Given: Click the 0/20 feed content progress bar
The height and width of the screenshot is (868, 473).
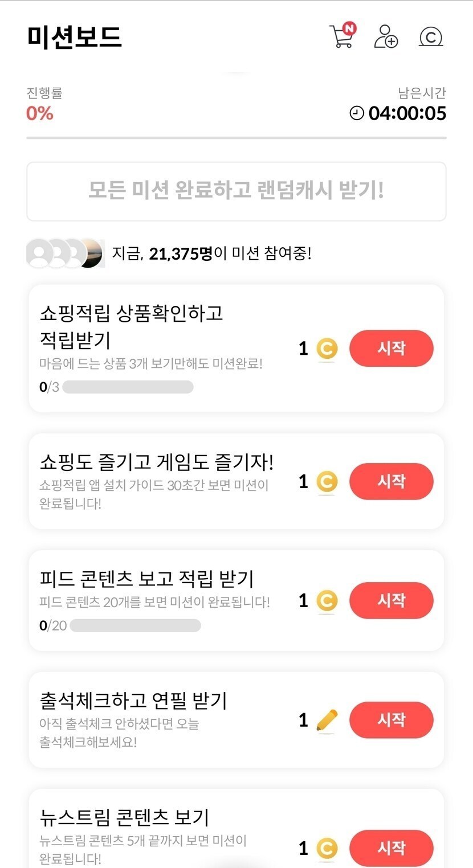Looking at the screenshot, I should point(135,625).
